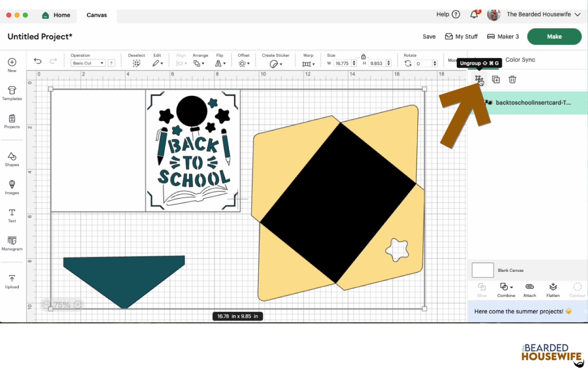This screenshot has height=374, width=588.
Task: Click the Deselect icon in toolbar
Action: click(136, 63)
